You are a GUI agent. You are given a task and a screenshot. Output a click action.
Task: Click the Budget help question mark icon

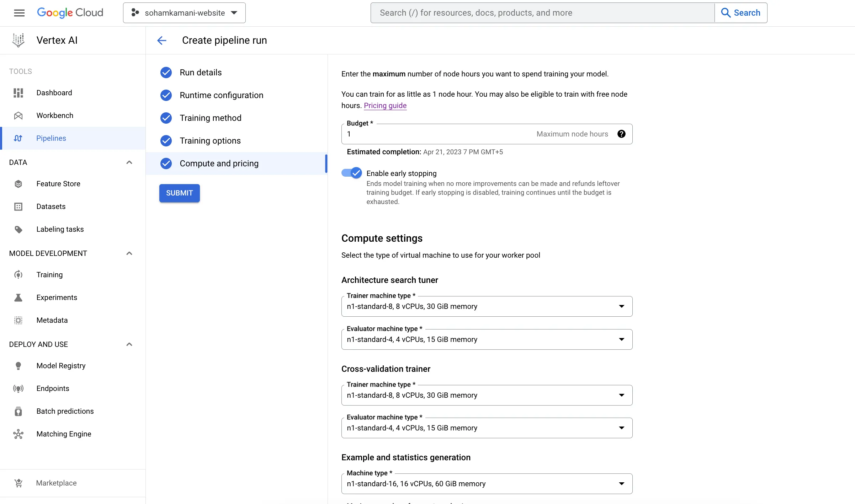621,134
